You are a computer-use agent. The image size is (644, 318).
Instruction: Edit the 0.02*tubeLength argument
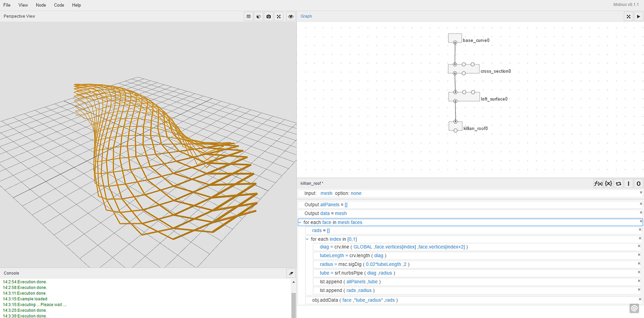click(x=383, y=265)
